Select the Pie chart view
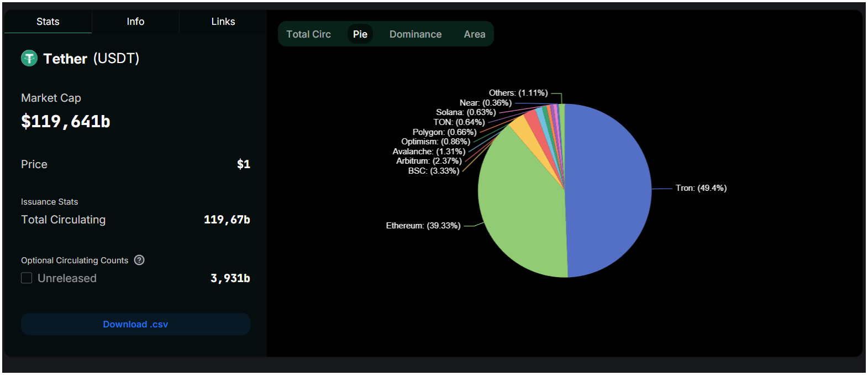Image resolution: width=868 pixels, height=375 pixels. (x=360, y=34)
